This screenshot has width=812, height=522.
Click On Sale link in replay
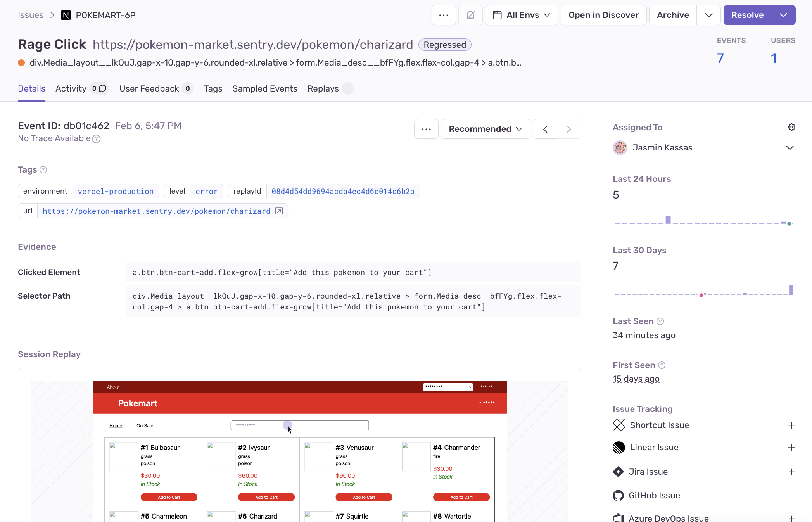[x=145, y=426]
